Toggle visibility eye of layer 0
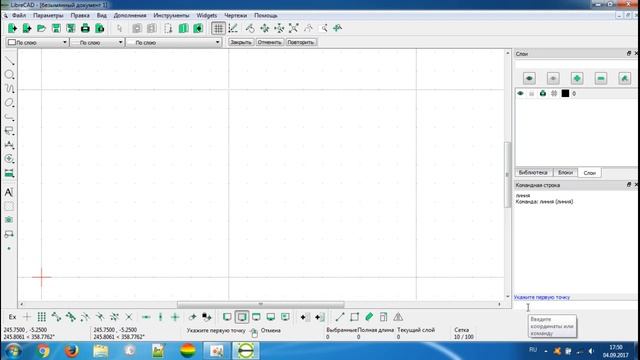The image size is (640, 360). (x=520, y=93)
